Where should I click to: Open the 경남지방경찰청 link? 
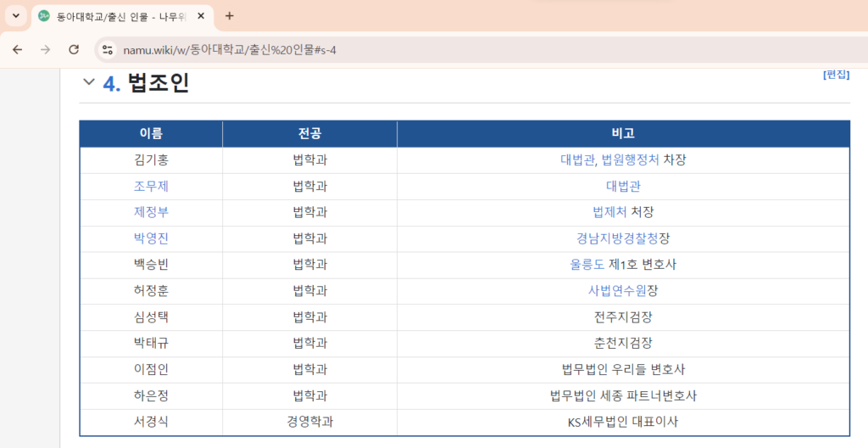[617, 238]
